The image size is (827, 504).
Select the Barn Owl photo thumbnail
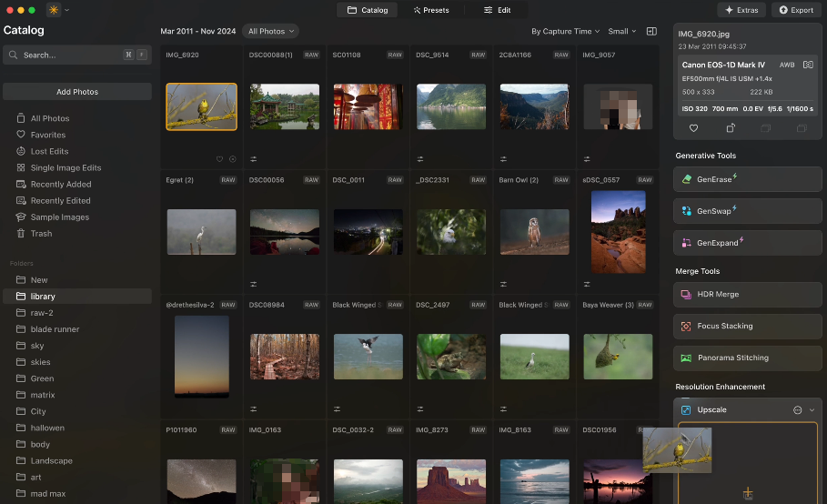coord(534,232)
